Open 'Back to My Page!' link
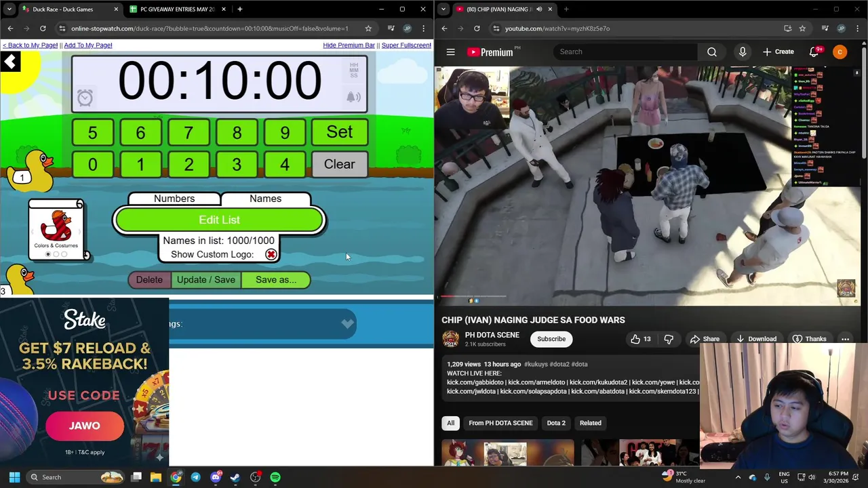Viewport: 868px width, 488px height. 30,45
